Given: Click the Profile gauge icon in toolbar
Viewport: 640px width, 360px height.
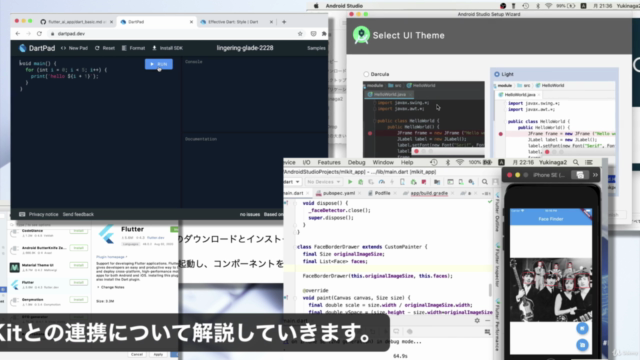Looking at the screenshot, I should (x=382, y=182).
